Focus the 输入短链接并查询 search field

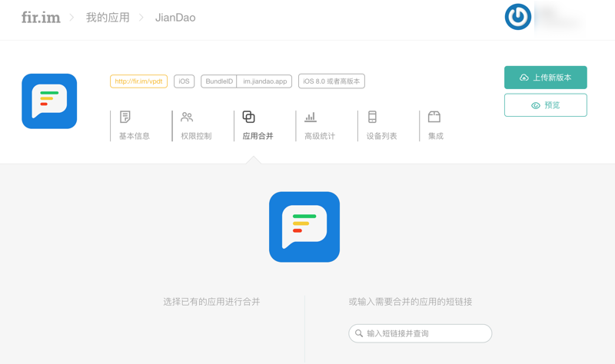(x=420, y=333)
